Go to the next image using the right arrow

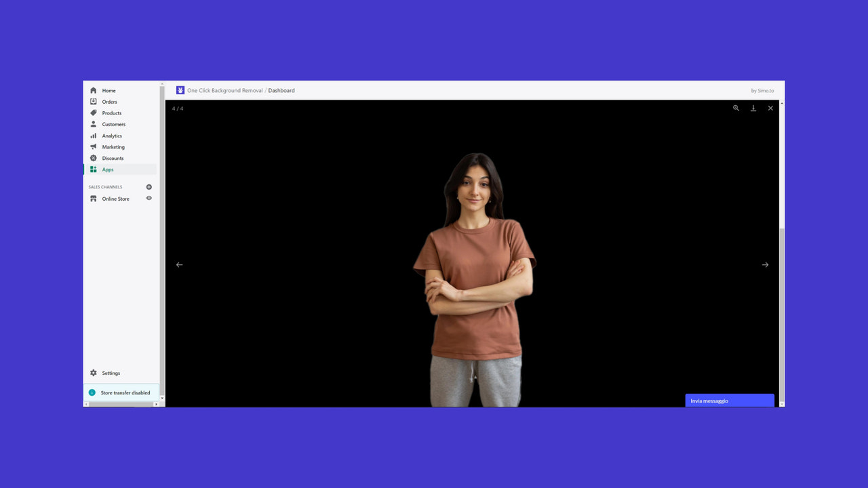pyautogui.click(x=765, y=264)
